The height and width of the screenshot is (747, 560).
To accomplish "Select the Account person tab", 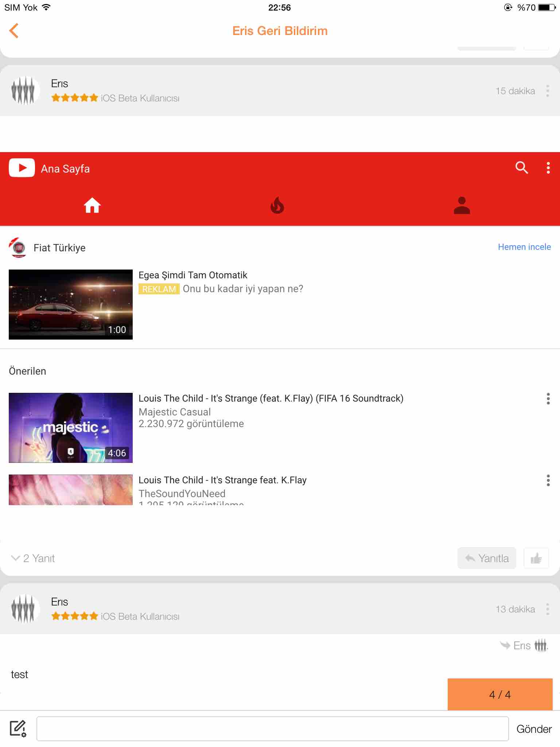I will click(x=462, y=205).
